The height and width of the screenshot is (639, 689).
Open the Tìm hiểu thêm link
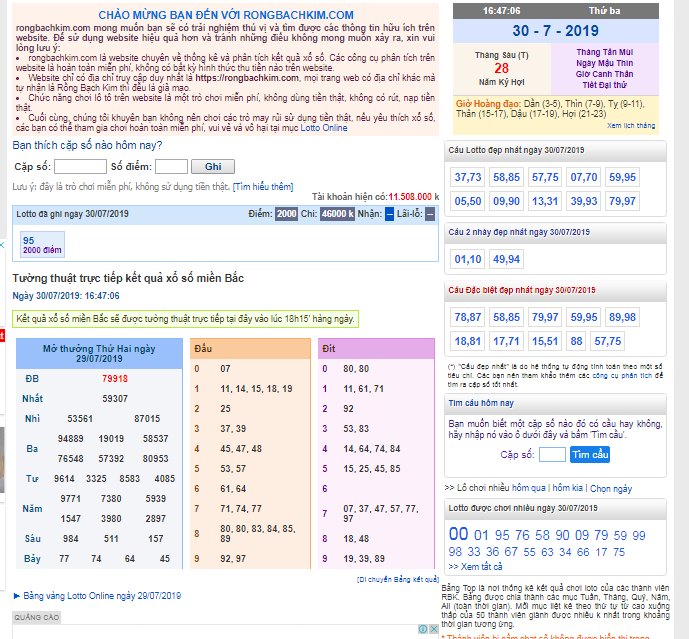(x=263, y=187)
